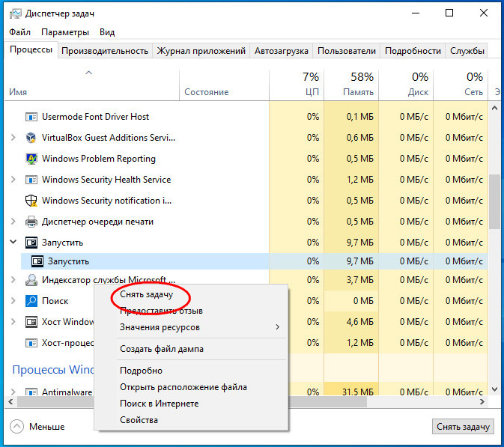Sort by ЦП column header
This screenshot has width=504, height=447.
[297, 85]
